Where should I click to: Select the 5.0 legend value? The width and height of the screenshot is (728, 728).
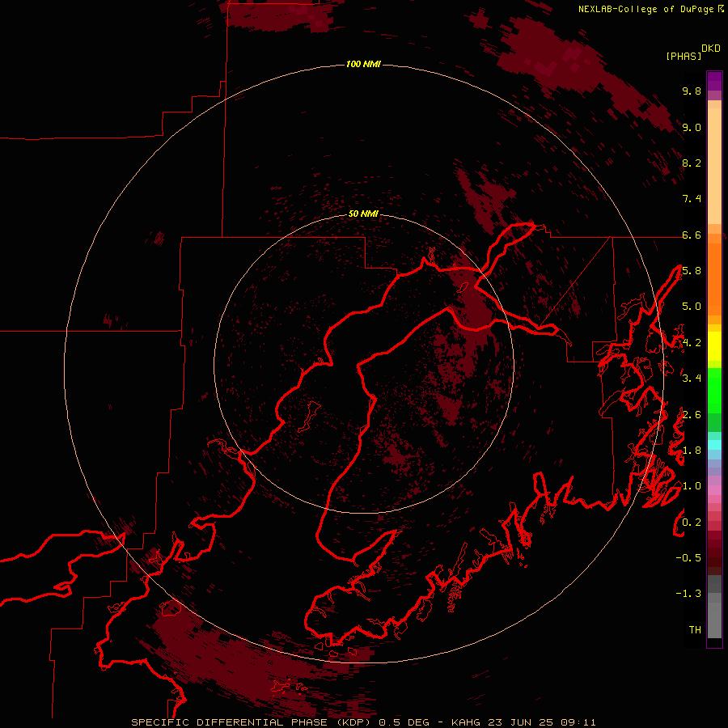[x=692, y=307]
